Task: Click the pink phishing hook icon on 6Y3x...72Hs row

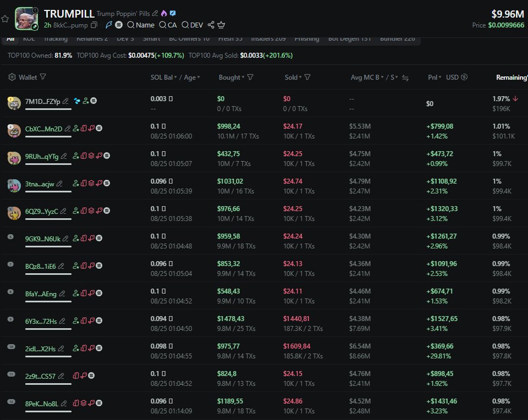Action: tap(91, 320)
